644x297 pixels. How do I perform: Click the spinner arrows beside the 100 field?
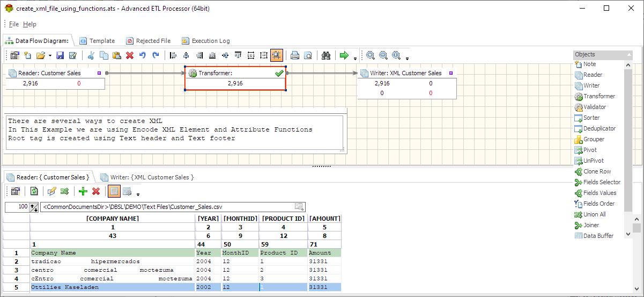[34, 207]
